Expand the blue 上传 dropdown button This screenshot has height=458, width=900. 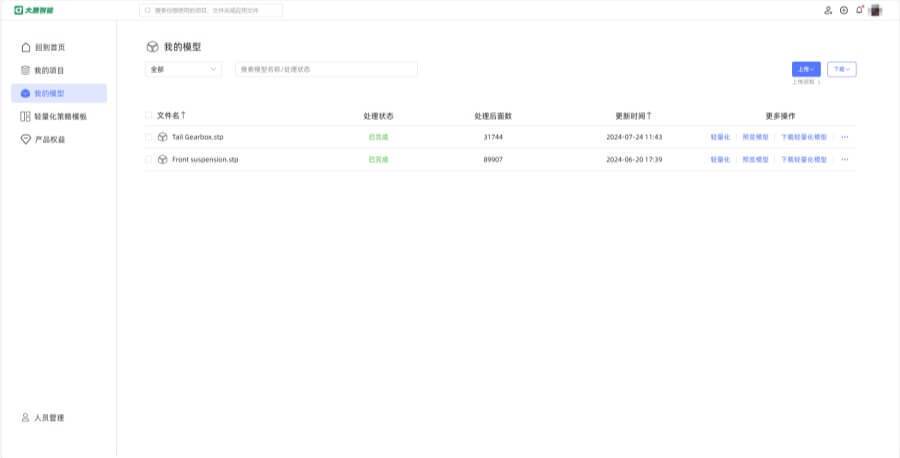[x=806, y=69]
